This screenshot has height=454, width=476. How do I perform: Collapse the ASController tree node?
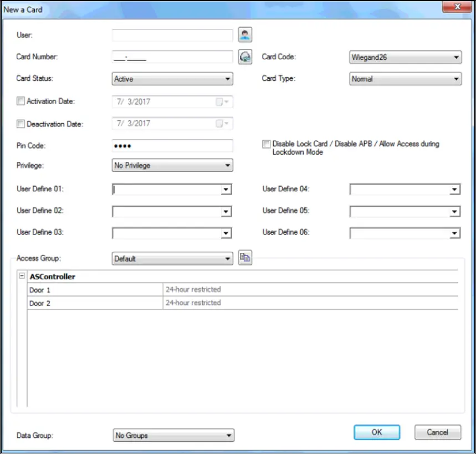tap(22, 276)
